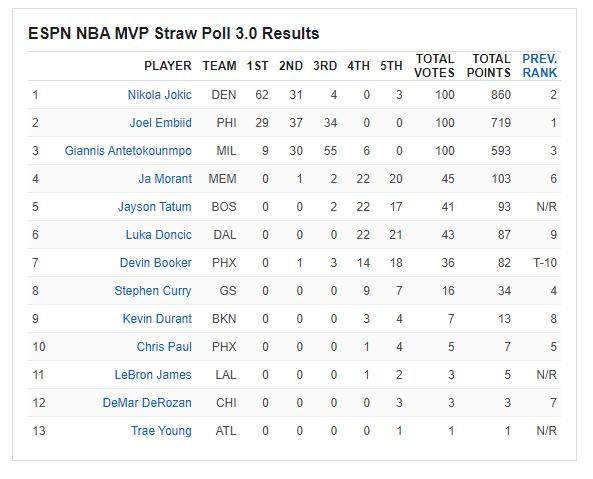Open Luka Doncic player link

tap(158, 235)
